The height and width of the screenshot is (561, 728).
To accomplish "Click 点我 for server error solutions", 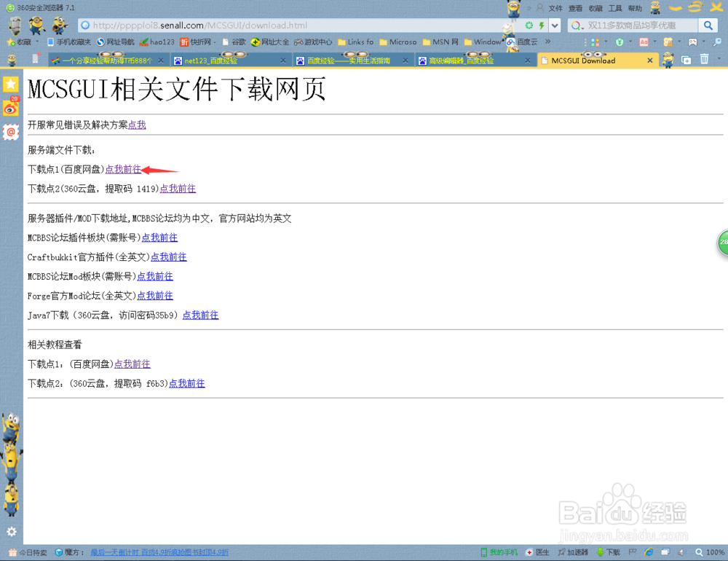I will 137,125.
